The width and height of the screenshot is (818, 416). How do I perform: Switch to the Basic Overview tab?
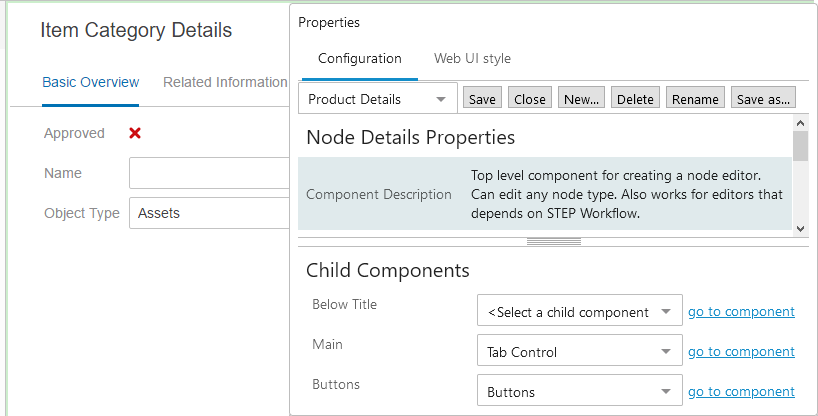91,82
